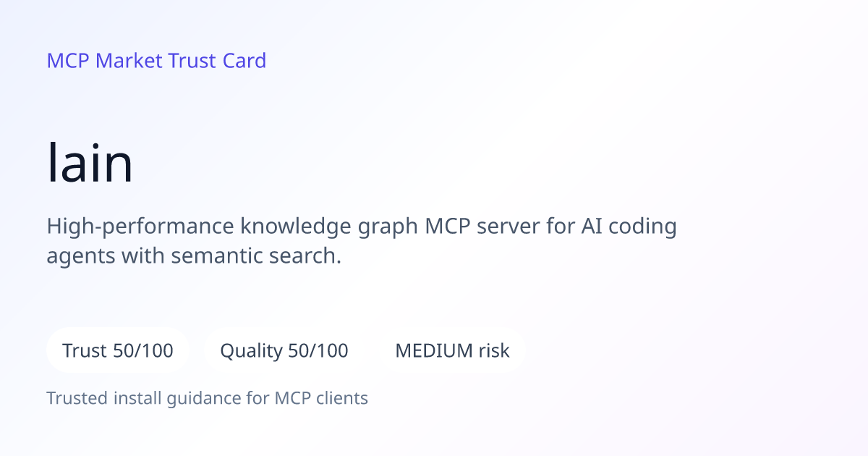The height and width of the screenshot is (456, 868).
Task: Click the MCP Market Trust Card heading
Action: [156, 60]
